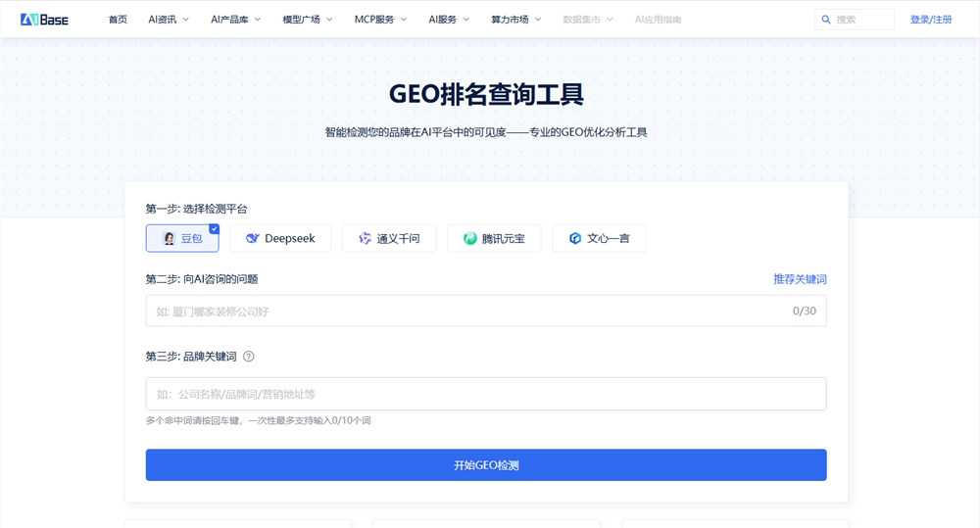Click the 登录/注册 link
The height and width of the screenshot is (528, 980).
(930, 20)
